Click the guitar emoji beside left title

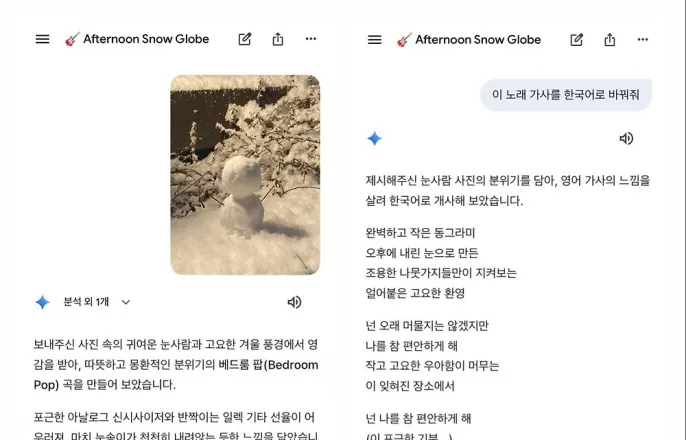click(72, 39)
